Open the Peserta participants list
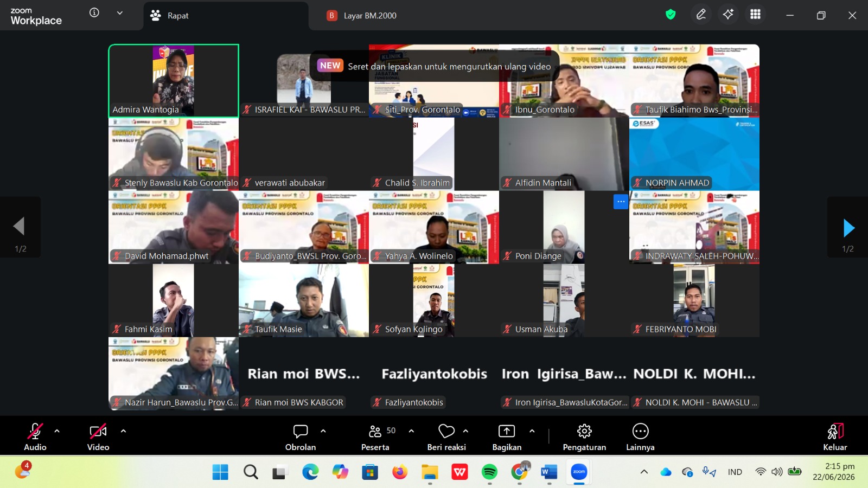868x488 pixels. 375,437
